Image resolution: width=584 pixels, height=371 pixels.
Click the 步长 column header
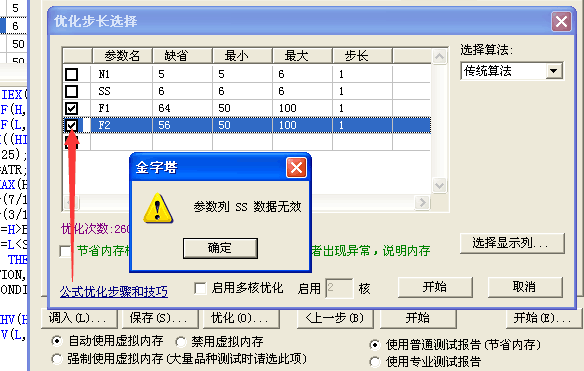pyautogui.click(x=363, y=56)
